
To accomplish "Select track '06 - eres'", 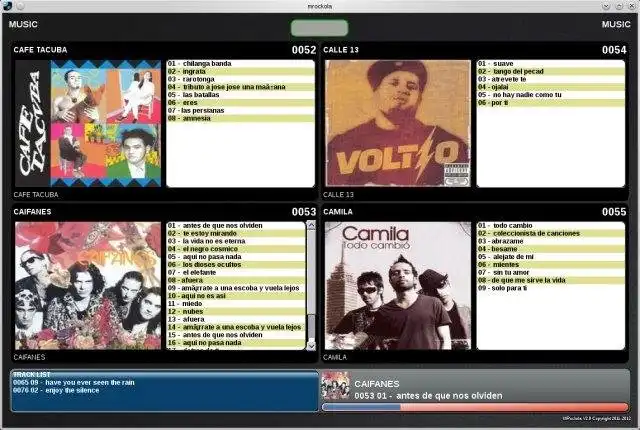I will tap(240, 103).
